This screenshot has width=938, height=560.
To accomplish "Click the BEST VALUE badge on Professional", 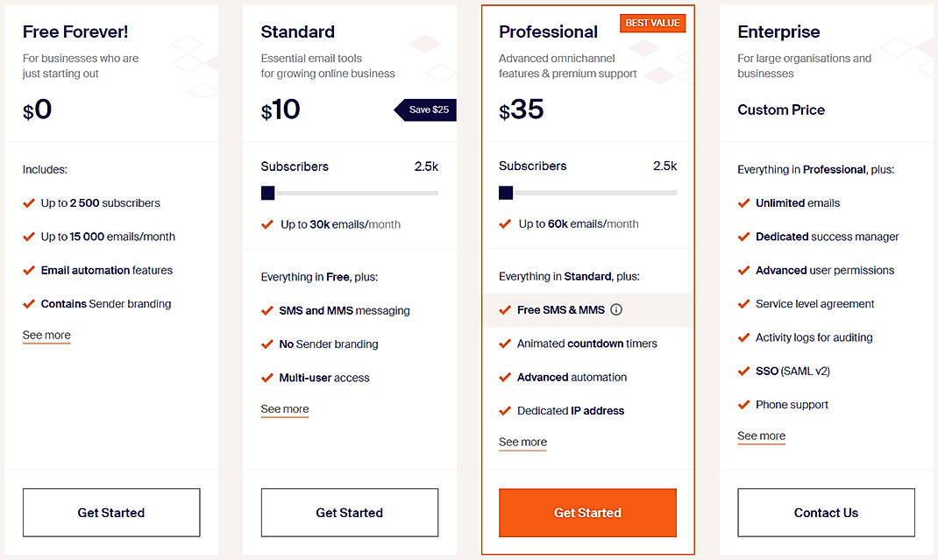I will tap(652, 24).
